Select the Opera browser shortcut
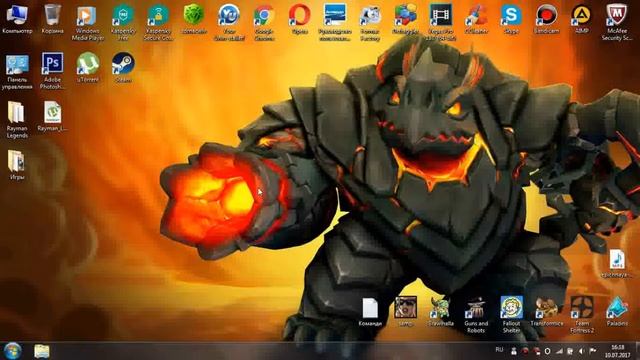This screenshot has height=360, width=640. pos(299,19)
